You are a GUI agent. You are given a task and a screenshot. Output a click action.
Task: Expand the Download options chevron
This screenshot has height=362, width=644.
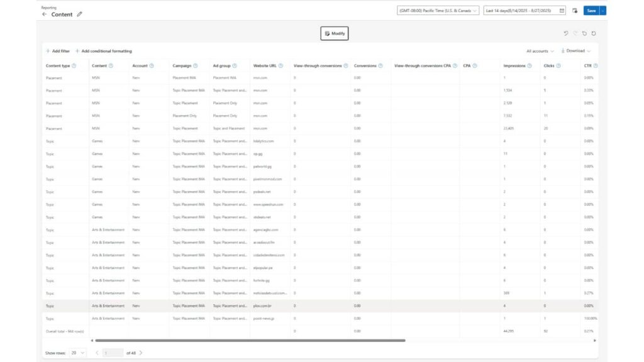tap(589, 50)
